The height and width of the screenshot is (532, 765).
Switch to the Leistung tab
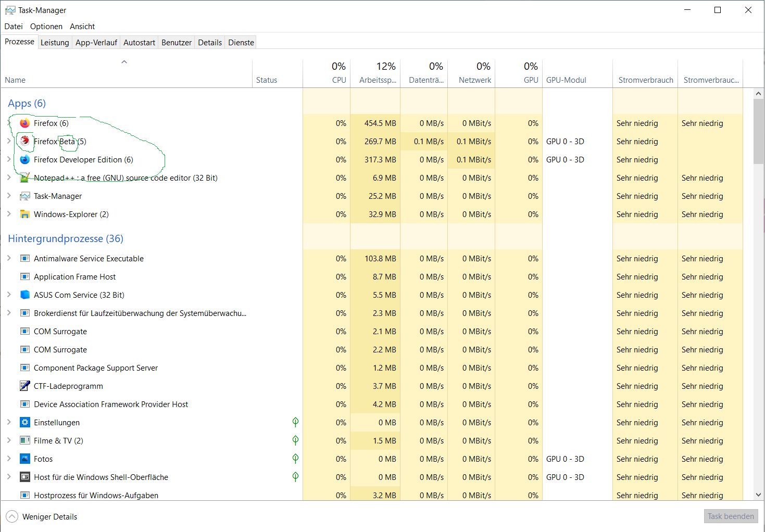click(x=55, y=43)
